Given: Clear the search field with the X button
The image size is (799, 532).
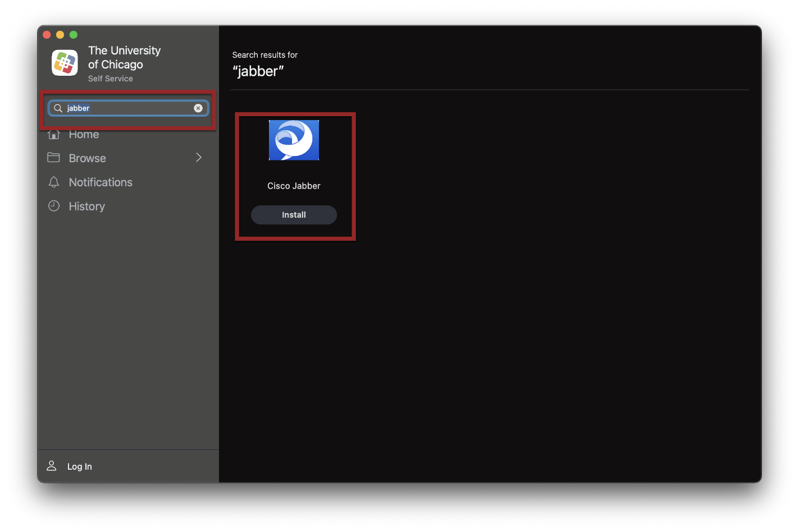Looking at the screenshot, I should [198, 108].
